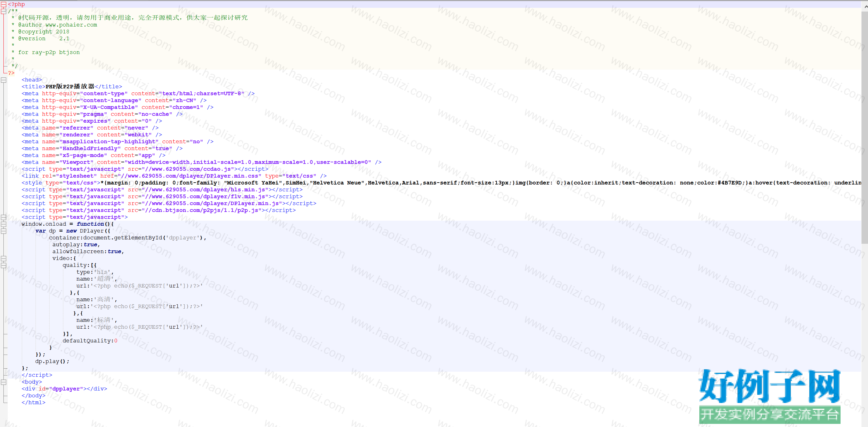Click the meta 'referrer' never line
Viewport: 868px width, 427px height.
click(x=90, y=128)
